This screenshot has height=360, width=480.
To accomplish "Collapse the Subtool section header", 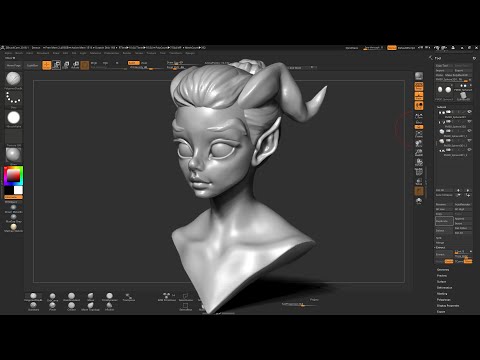I will [441, 107].
